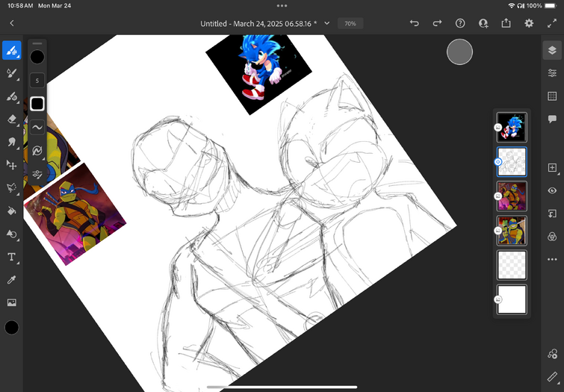
Task: Tap the 10:58 AM clock
Action: coord(20,6)
